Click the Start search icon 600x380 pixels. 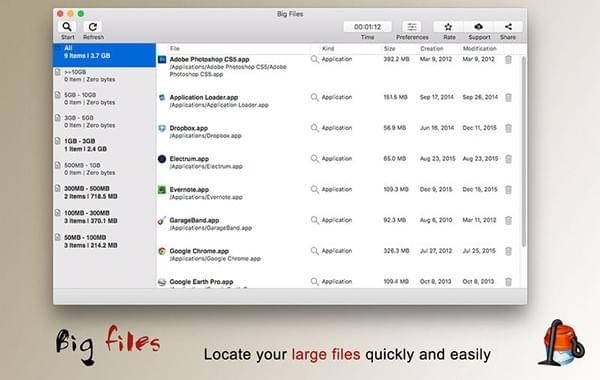(67, 27)
